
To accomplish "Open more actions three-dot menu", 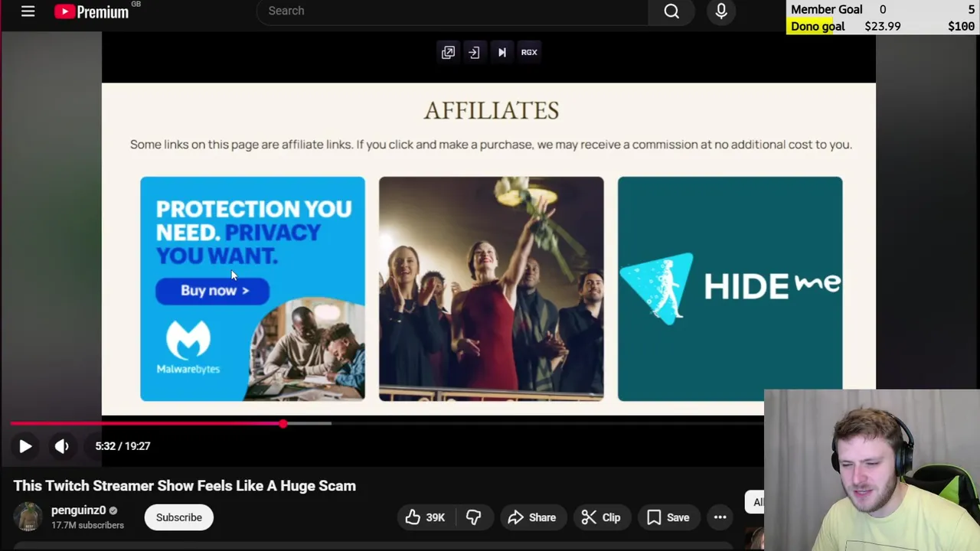I will tap(720, 517).
